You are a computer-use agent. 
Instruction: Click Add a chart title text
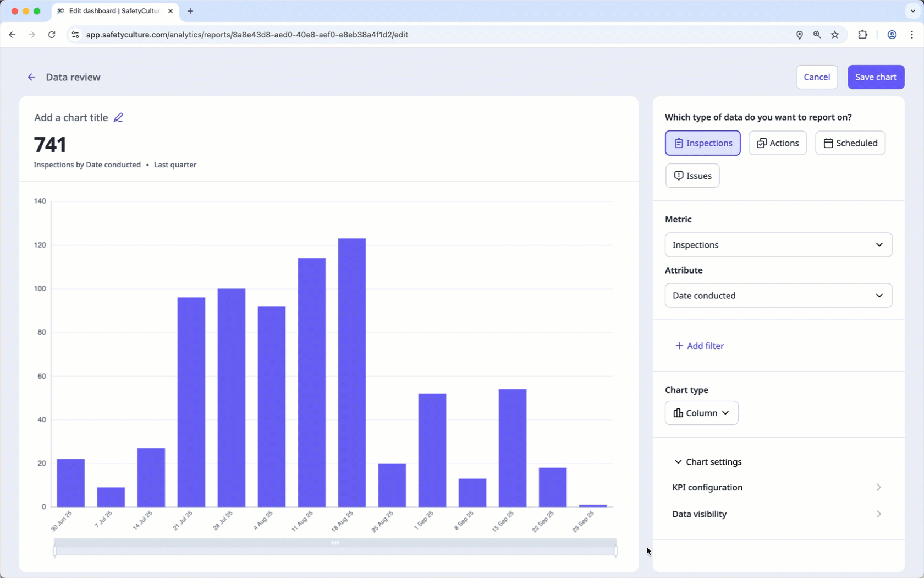tap(71, 118)
